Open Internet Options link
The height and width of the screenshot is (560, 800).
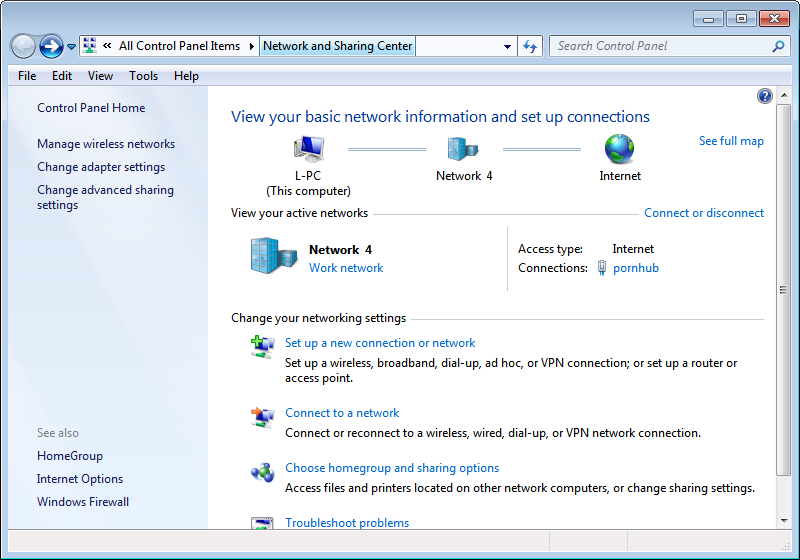80,478
